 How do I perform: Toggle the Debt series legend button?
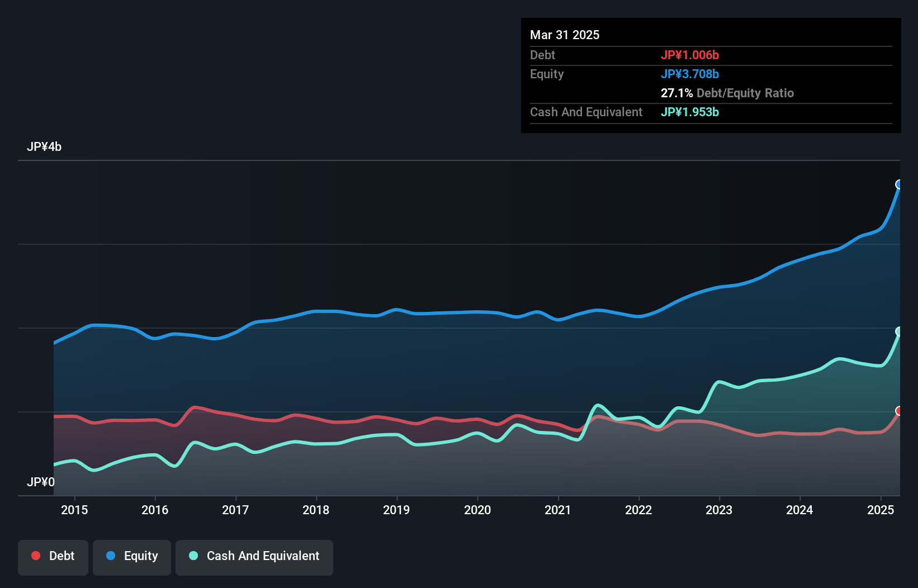pyautogui.click(x=53, y=557)
